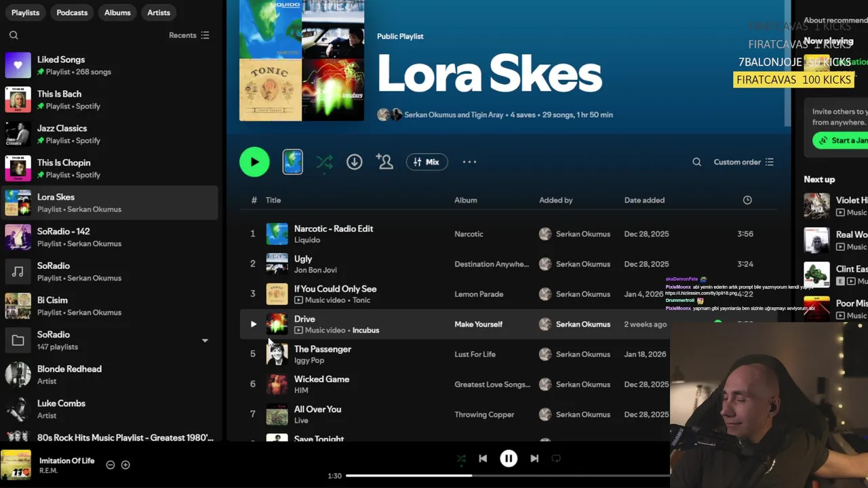Click the Mix button
The height and width of the screenshot is (488, 868).
[427, 162]
